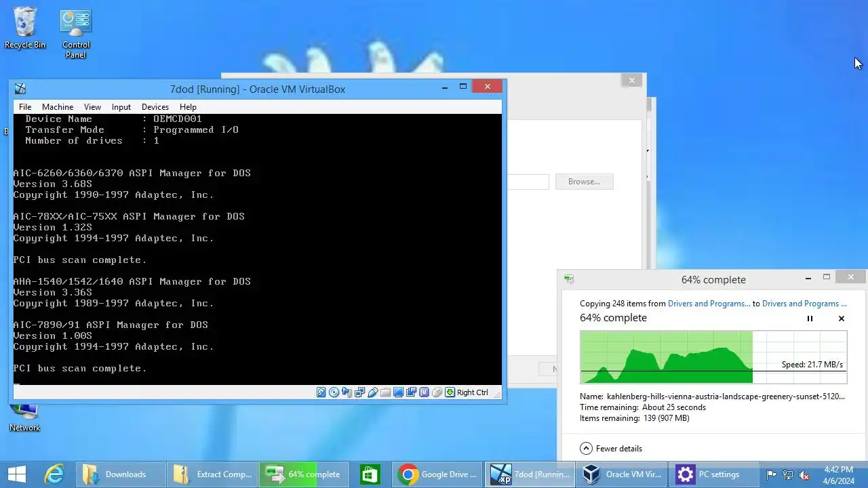Collapse copy dialog with Fewer details
The height and width of the screenshot is (488, 868).
[612, 449]
